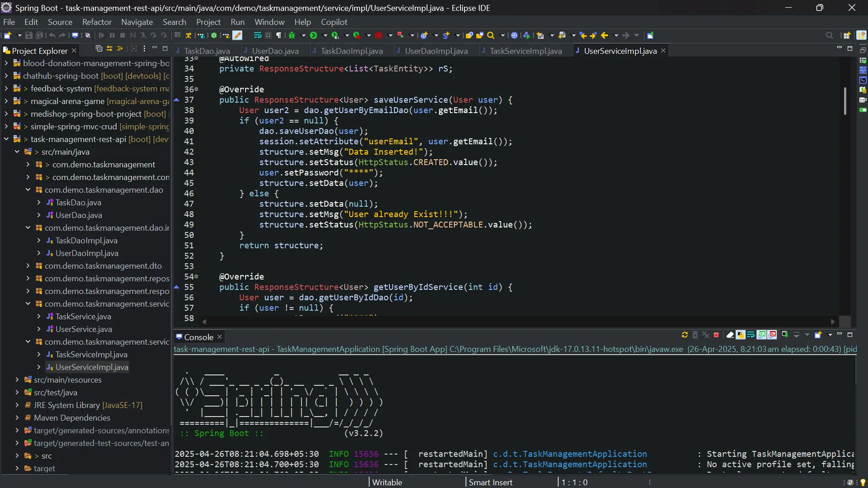Screen dimensions: 868x488
Task: Open the Run button dropdown arrow
Action: click(x=324, y=35)
